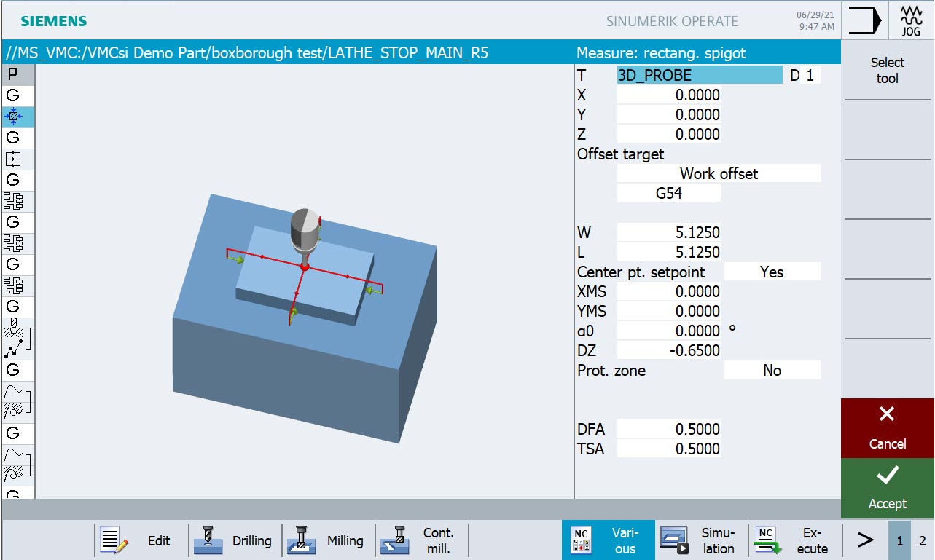This screenshot has height=560, width=935.
Task: Click the Drilling softkey drill icon
Action: (x=207, y=540)
